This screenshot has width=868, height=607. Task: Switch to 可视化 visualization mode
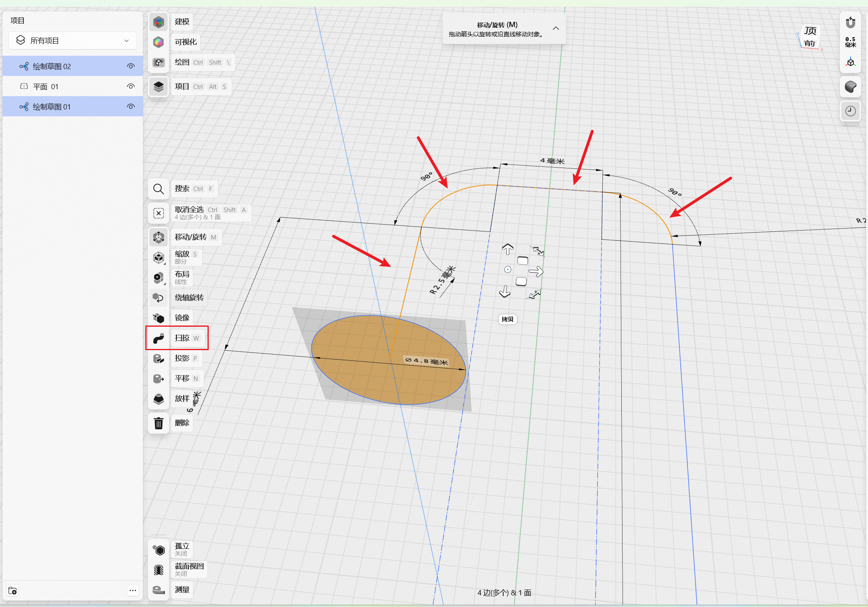[159, 42]
